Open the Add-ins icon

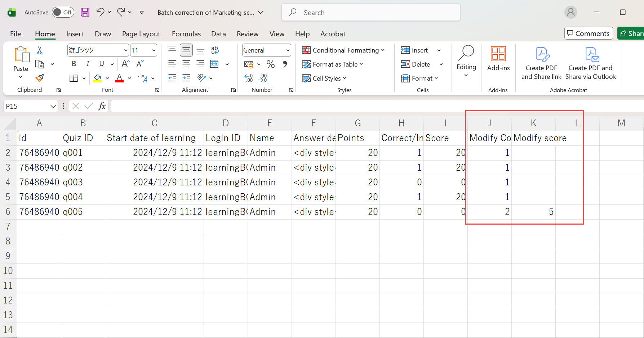[x=498, y=58]
